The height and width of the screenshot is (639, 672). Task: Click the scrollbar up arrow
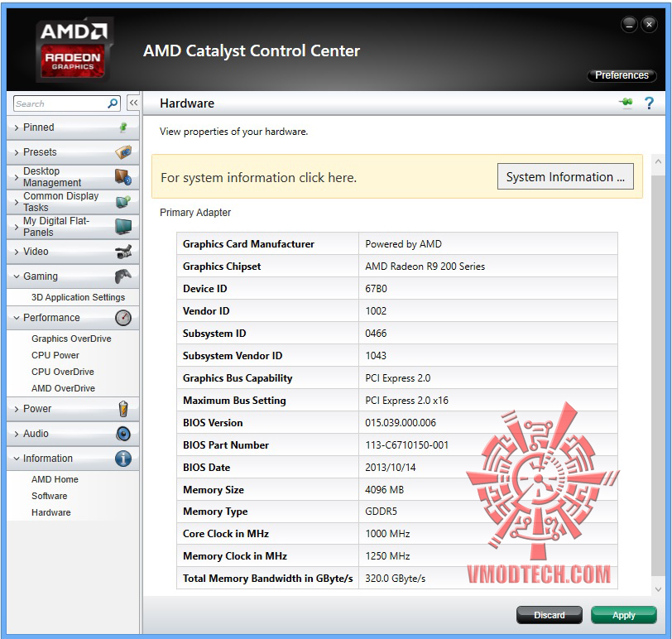tap(658, 161)
